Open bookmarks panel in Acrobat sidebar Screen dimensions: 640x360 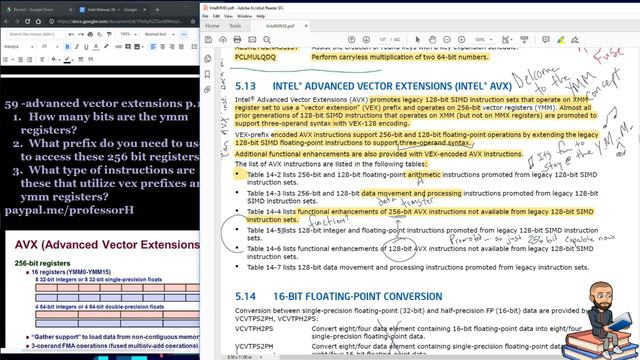(208, 74)
